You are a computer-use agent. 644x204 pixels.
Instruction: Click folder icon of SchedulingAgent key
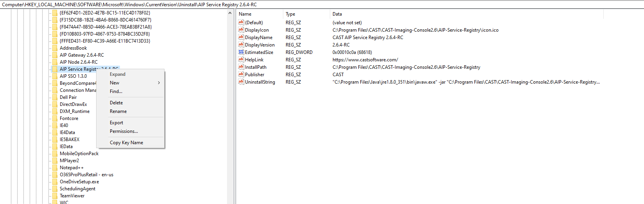[x=55, y=189]
